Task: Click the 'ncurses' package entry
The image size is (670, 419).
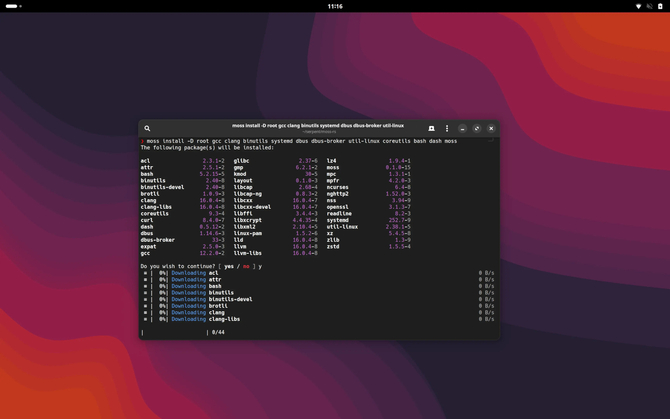Action: pos(338,188)
